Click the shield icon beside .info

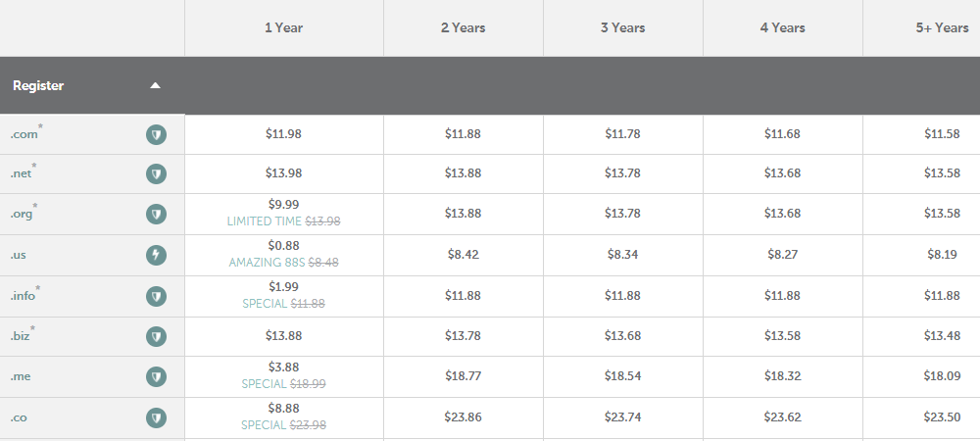click(x=156, y=296)
